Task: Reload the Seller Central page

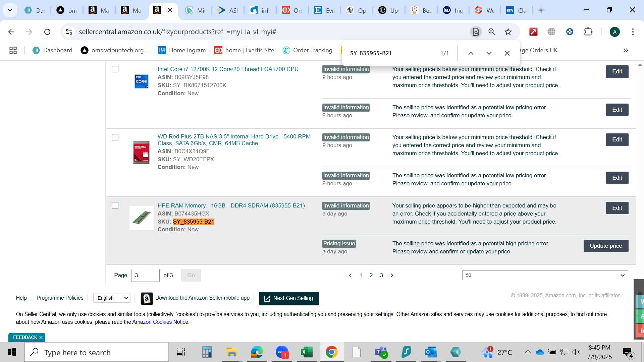Action: (47, 32)
